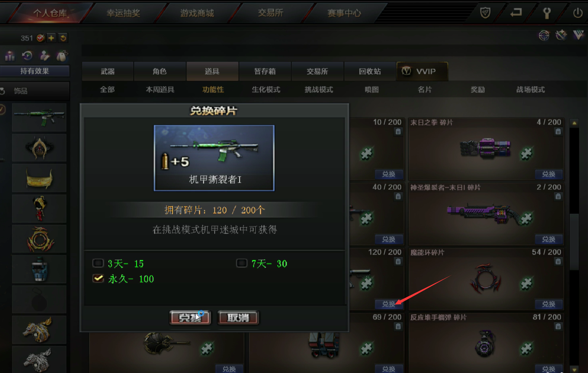This screenshot has width=588, height=373.
Task: Uncheck the 永久- 100 option
Action: (98, 278)
